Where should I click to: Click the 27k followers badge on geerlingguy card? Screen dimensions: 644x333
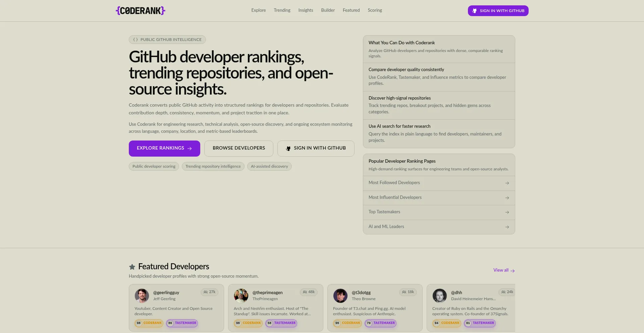pos(210,292)
